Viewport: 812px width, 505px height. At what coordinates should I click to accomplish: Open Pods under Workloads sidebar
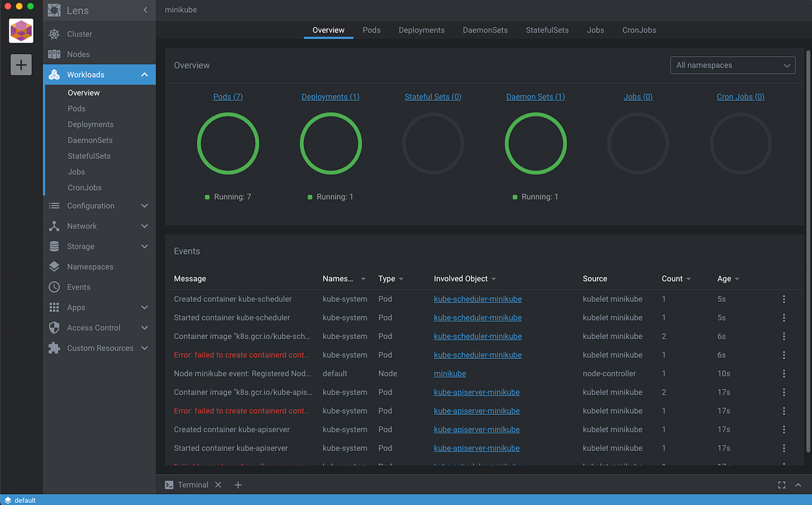[x=76, y=108]
